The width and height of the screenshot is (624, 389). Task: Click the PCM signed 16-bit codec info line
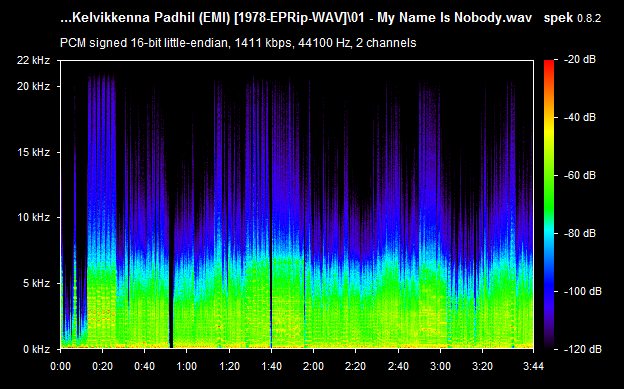(238, 43)
